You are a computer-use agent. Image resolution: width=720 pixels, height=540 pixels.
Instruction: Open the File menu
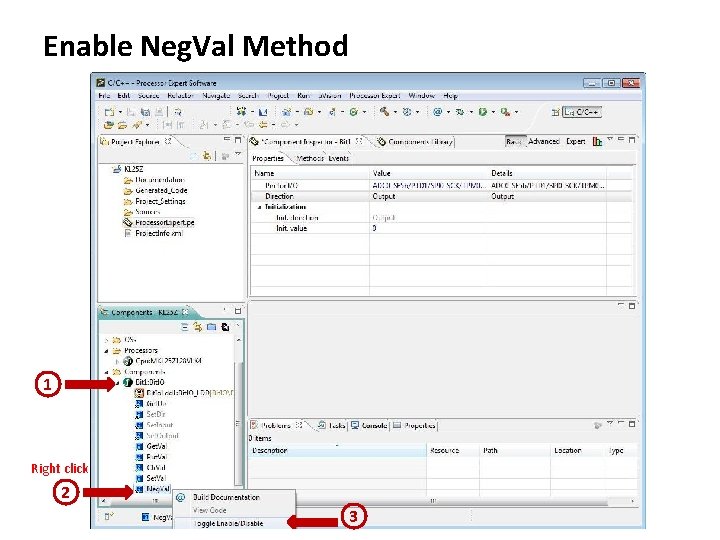click(x=104, y=96)
